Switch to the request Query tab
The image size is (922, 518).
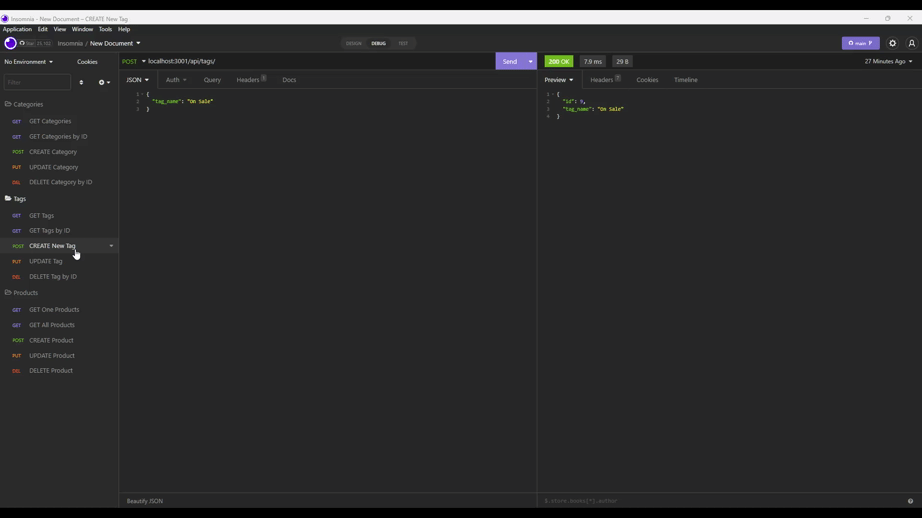pos(212,79)
